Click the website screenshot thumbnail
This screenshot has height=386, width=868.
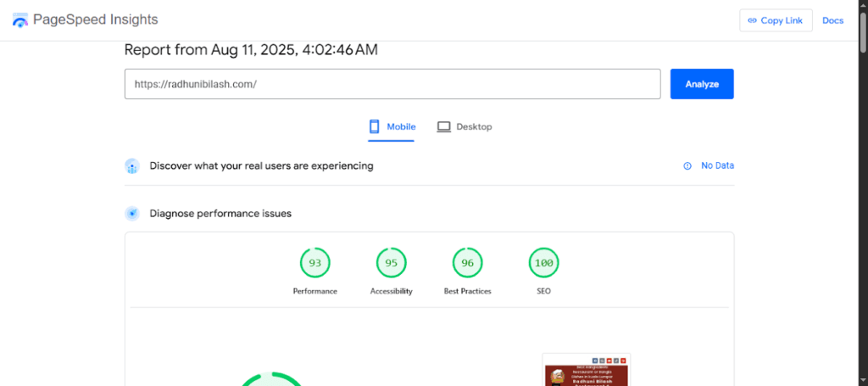pos(587,370)
